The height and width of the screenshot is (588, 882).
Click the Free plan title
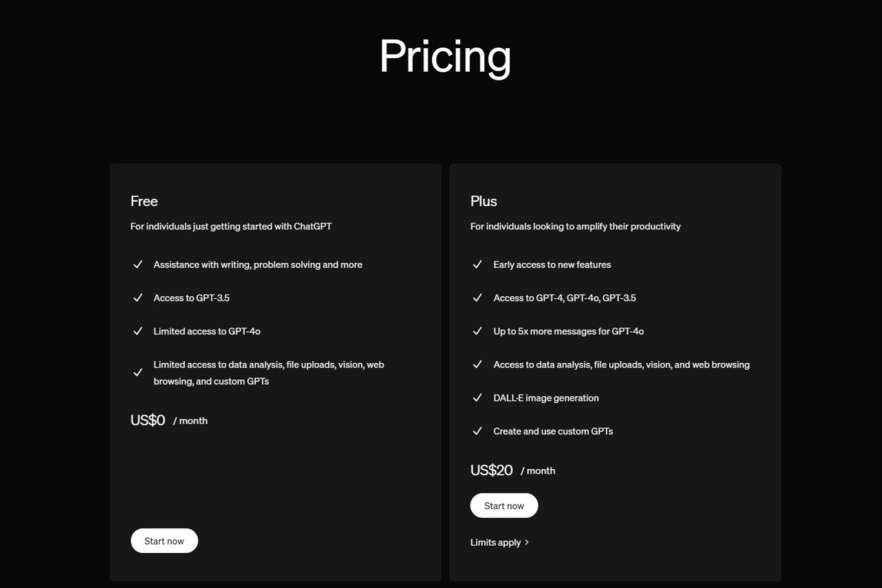click(144, 201)
